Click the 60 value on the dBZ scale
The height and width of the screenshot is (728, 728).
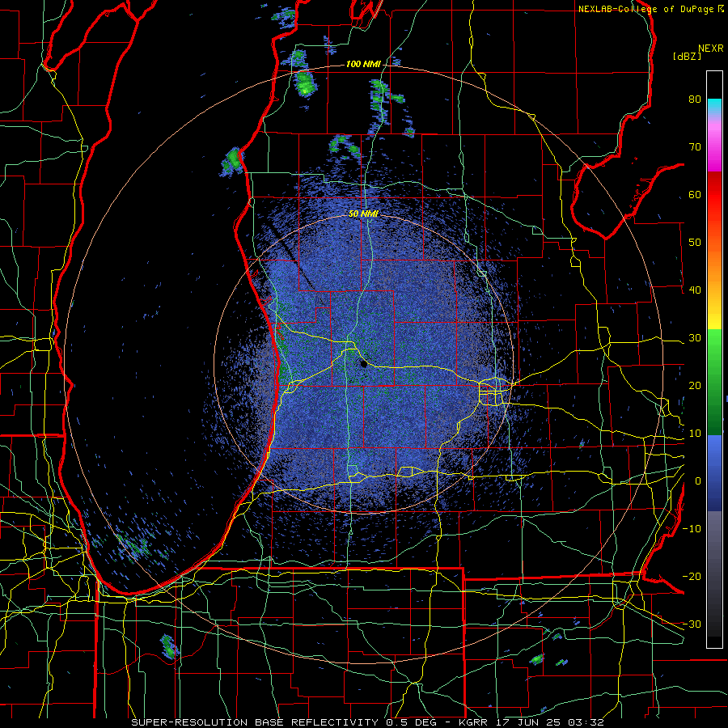[695, 194]
